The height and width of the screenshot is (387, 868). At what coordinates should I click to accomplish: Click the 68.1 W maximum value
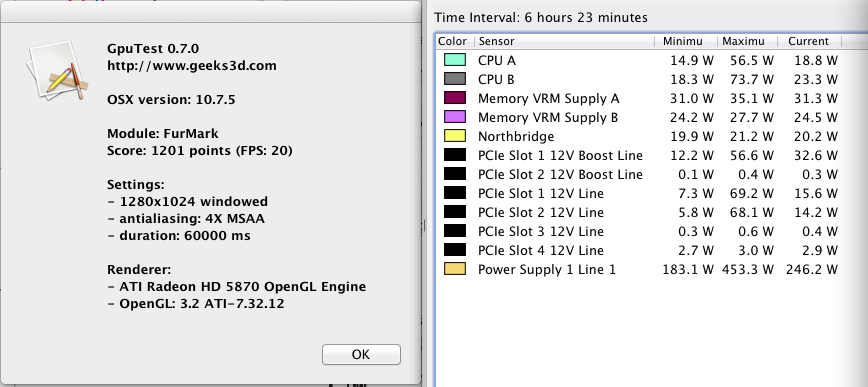pos(752,213)
